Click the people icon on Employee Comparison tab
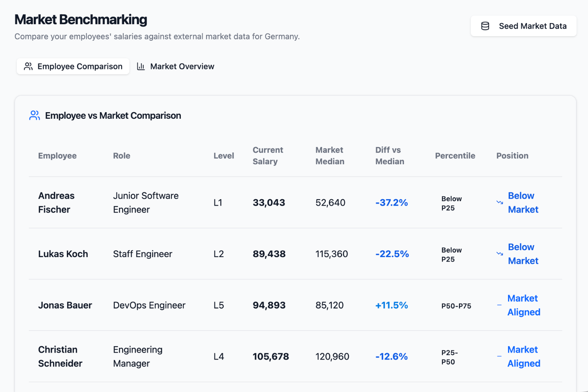Viewport: 588px width, 392px height. pos(28,66)
